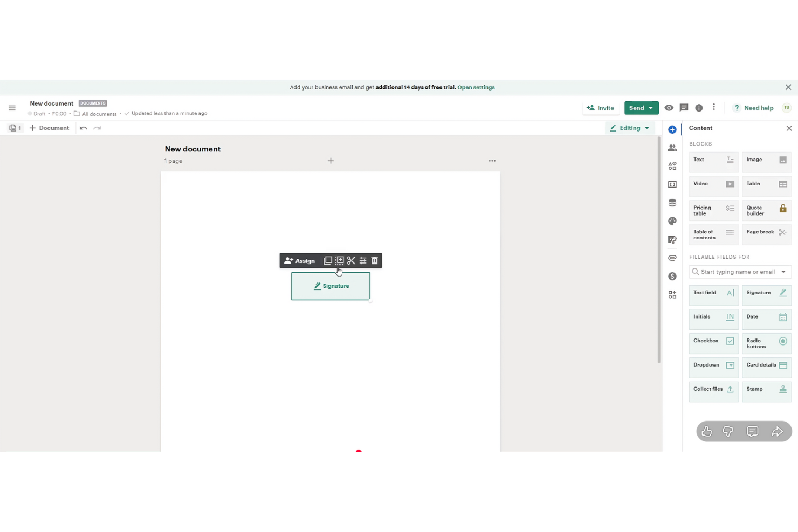Open the recipients people icon in sidebar
The height and width of the screenshot is (532, 798).
coord(672,148)
